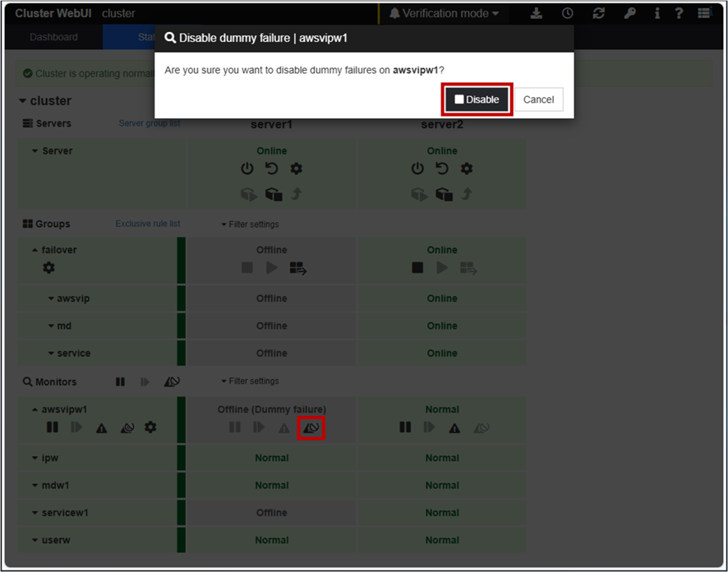
Task: Click the refresh icon in top toolbar
Action: (x=598, y=14)
